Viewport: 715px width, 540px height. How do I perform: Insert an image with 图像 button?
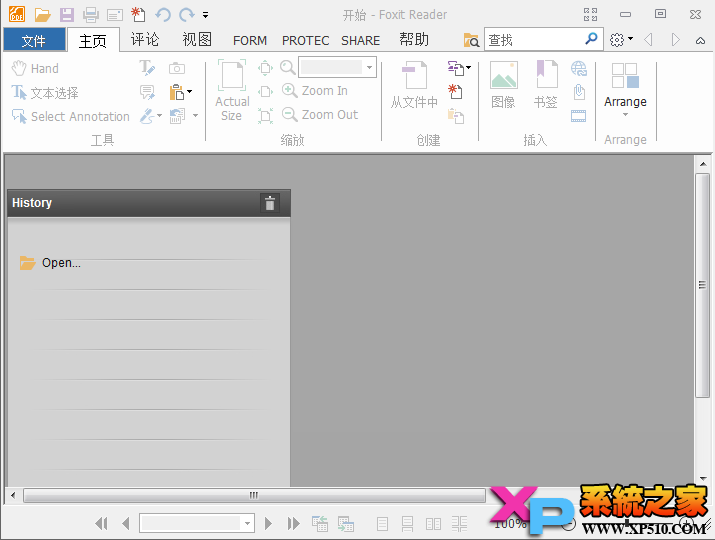point(503,85)
